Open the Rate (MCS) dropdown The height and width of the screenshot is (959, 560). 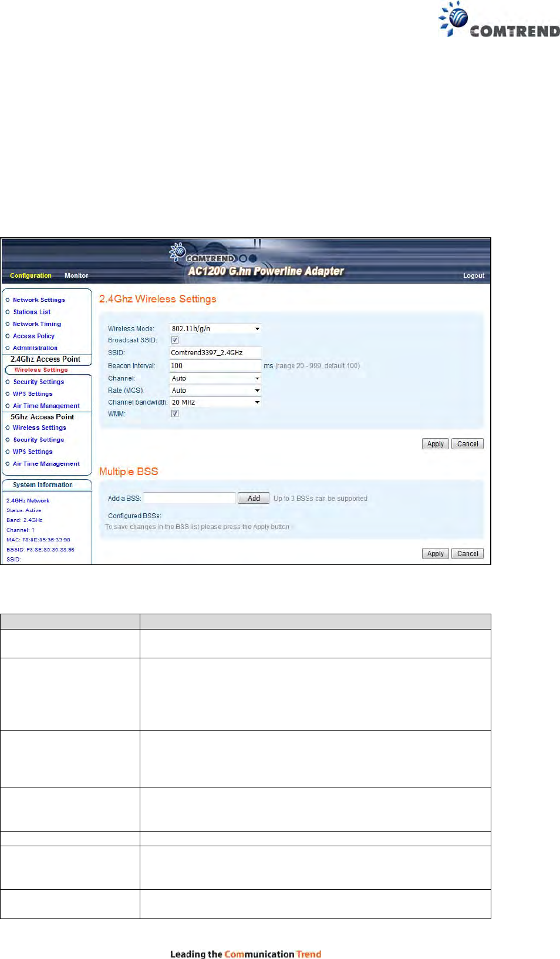coord(215,390)
